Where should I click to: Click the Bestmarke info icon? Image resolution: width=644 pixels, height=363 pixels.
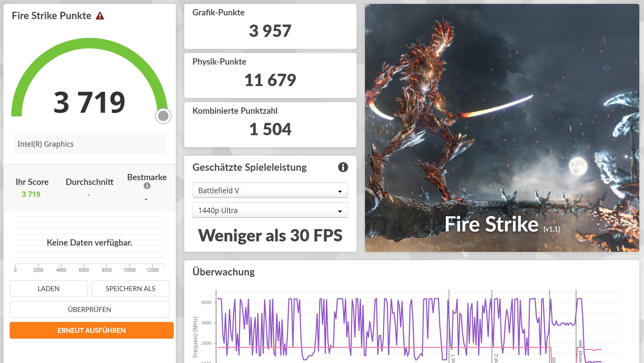point(147,186)
